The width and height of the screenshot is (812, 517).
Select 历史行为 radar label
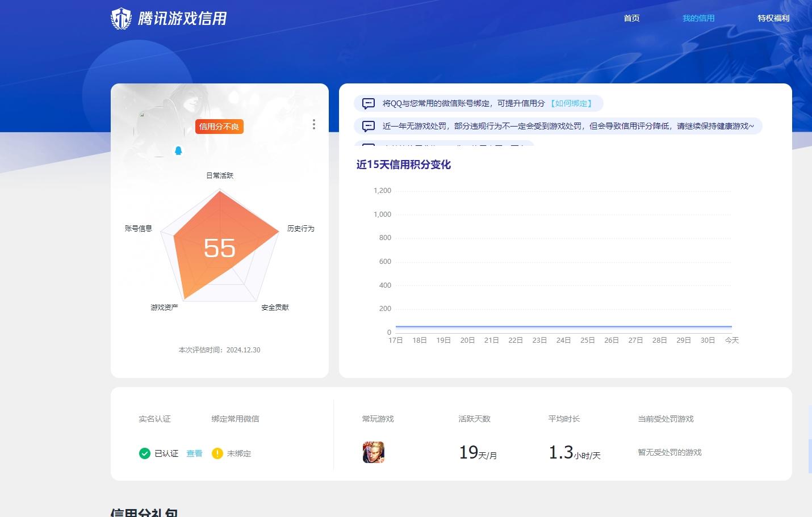point(300,228)
